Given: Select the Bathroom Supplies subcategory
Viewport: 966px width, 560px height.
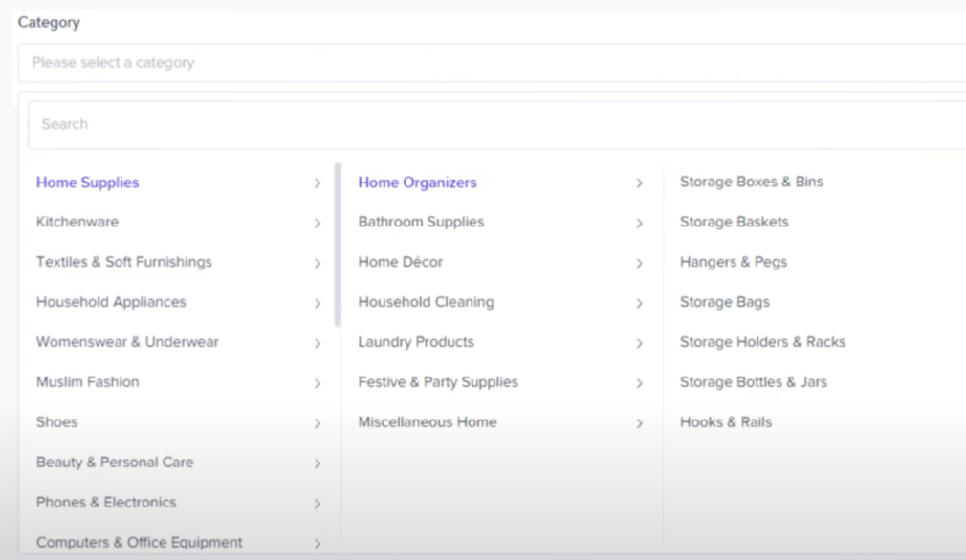Looking at the screenshot, I should click(x=421, y=222).
